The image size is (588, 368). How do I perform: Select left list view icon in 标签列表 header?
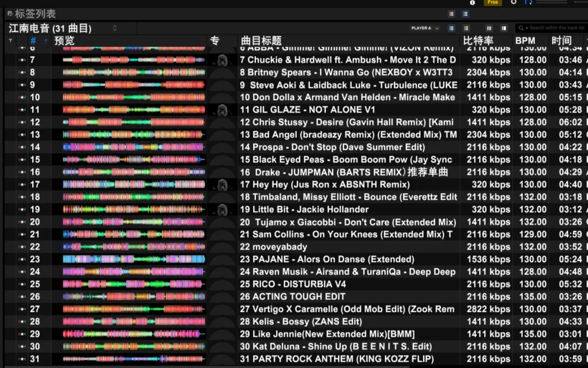point(451,14)
